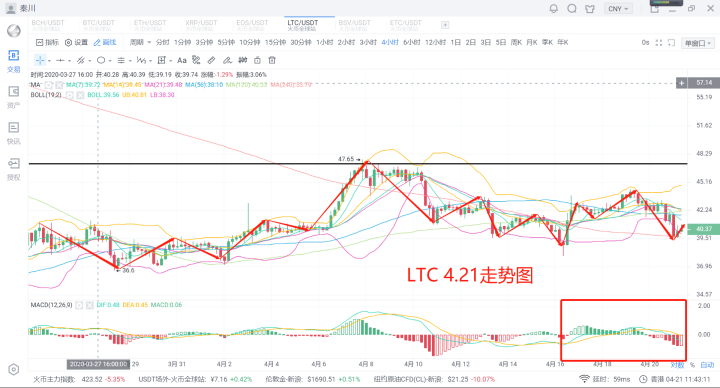Open the notifications bell icon
Image resolution: width=720 pixels, height=388 pixels.
(554, 9)
